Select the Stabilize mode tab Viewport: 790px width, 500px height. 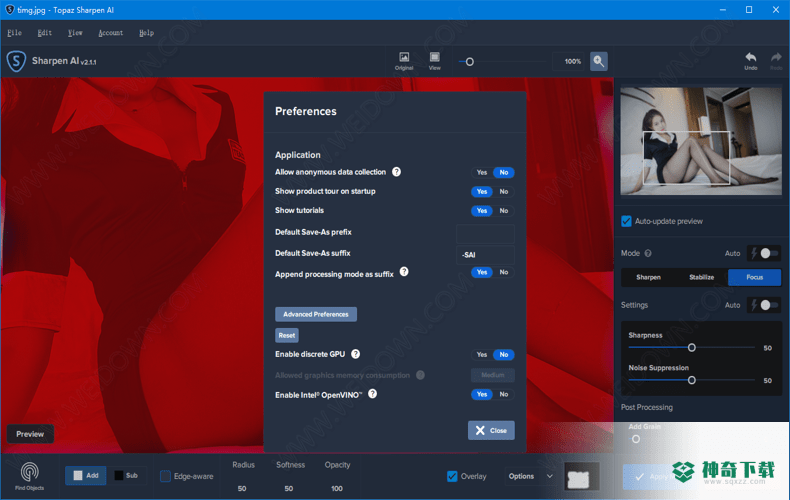point(701,277)
